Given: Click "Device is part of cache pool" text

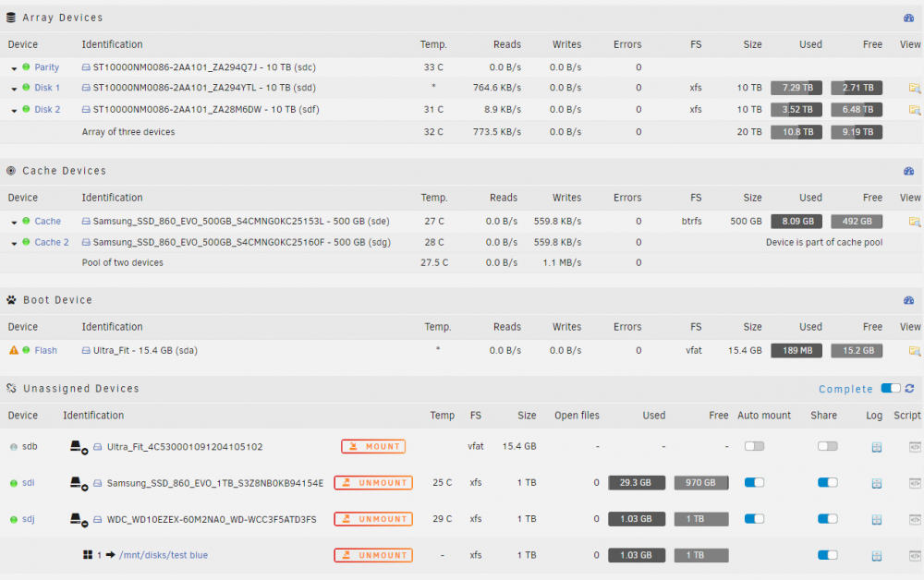Looking at the screenshot, I should pos(824,242).
